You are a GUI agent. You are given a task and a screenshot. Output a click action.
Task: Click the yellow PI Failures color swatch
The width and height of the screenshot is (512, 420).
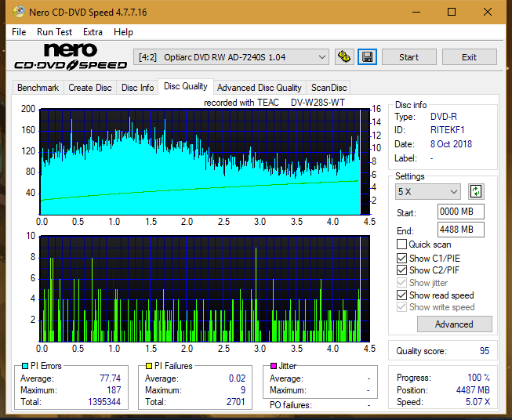[149, 366]
